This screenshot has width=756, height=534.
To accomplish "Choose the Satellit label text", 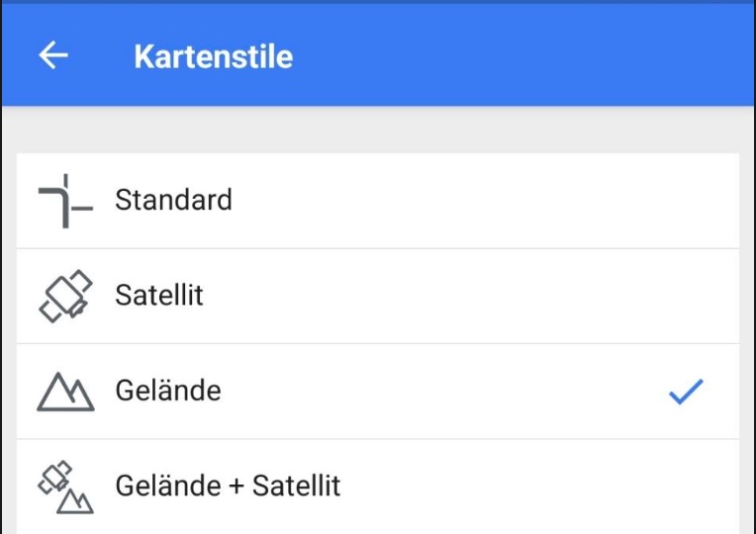I will 159,296.
